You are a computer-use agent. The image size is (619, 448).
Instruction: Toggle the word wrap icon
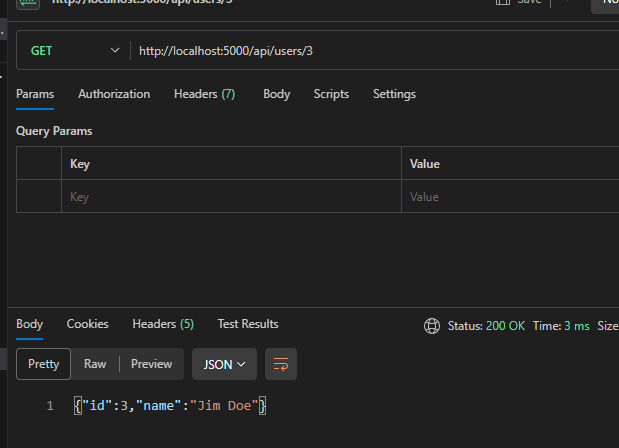(x=281, y=364)
